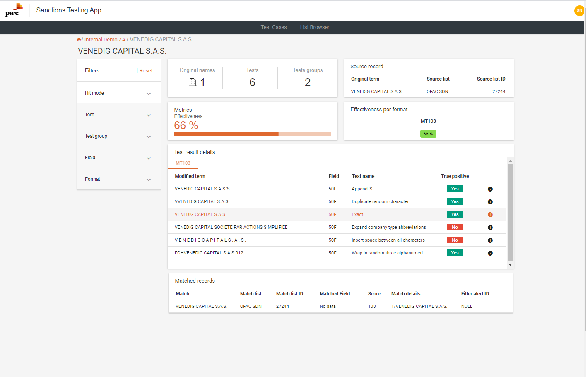Expand the Test group filter
588x379 pixels.
click(x=148, y=137)
